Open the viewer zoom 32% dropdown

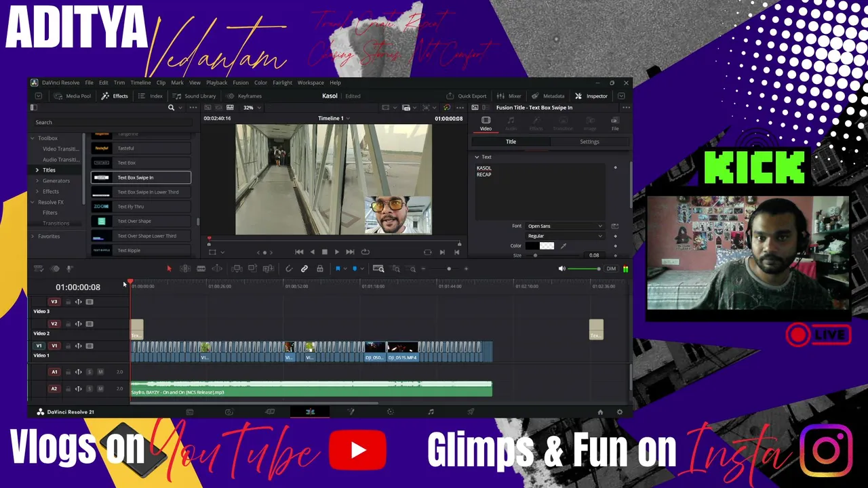coord(252,108)
